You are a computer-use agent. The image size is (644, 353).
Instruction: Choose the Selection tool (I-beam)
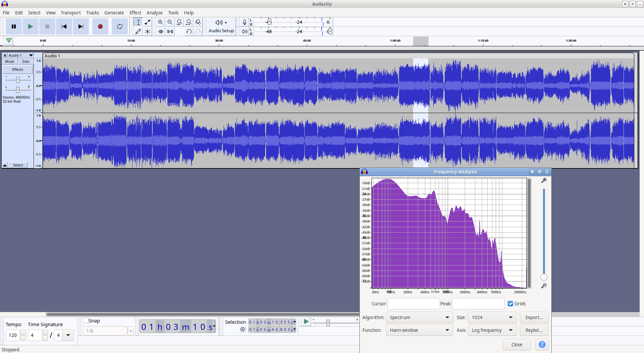click(x=138, y=22)
